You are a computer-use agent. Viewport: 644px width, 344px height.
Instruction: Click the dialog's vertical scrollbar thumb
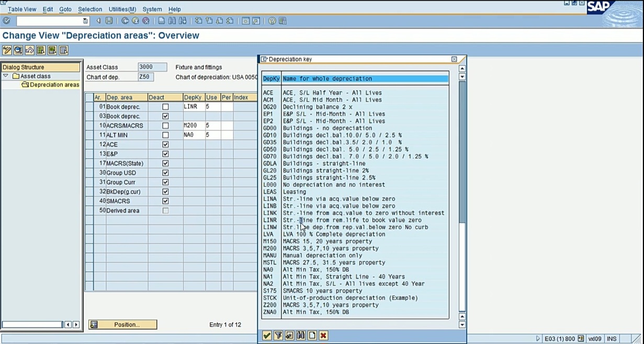pyautogui.click(x=462, y=152)
